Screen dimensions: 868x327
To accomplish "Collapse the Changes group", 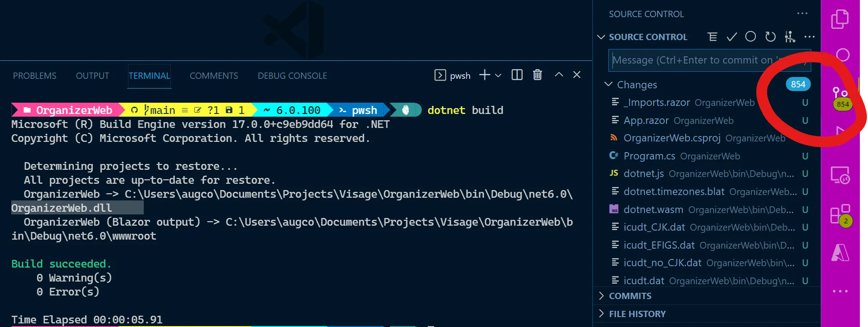I will [x=608, y=84].
